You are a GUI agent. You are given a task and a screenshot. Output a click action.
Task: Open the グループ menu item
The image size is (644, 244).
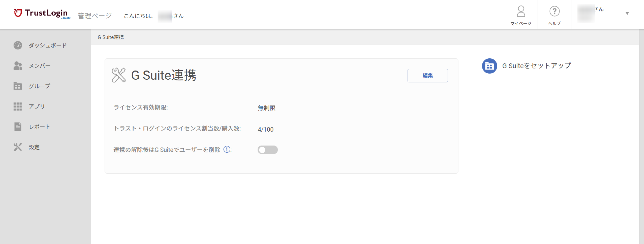39,86
